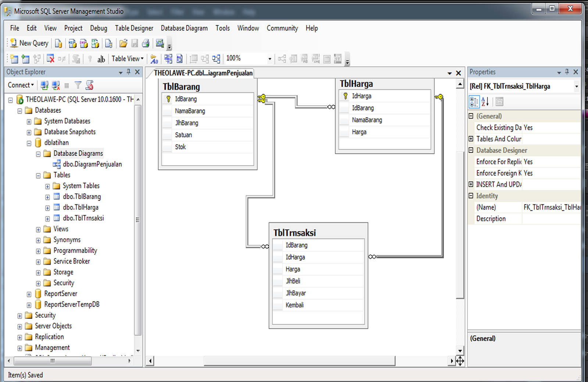Pin the Object Explorer panel
The image size is (588, 382).
click(x=129, y=72)
